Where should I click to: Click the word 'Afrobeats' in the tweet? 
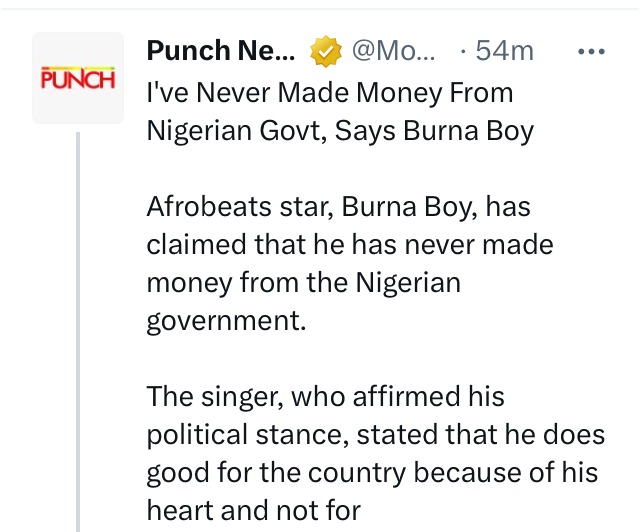pos(209,207)
